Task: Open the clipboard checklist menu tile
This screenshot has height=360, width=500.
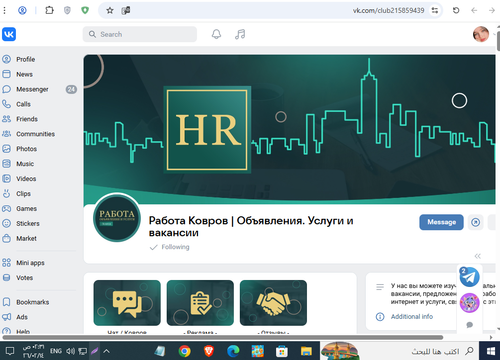Action: [200, 303]
